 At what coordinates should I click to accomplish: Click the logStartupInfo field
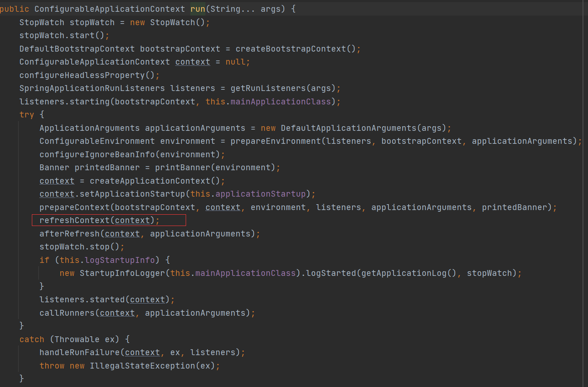pyautogui.click(x=119, y=260)
